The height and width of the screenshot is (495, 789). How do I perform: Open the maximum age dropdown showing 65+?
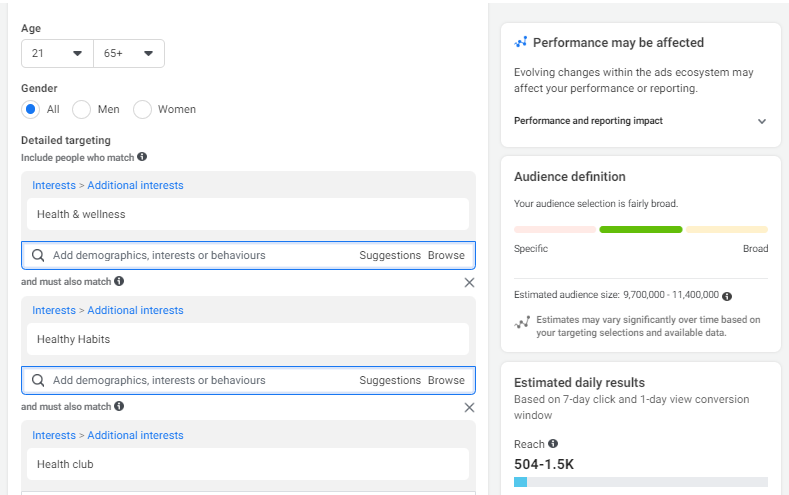tap(129, 54)
